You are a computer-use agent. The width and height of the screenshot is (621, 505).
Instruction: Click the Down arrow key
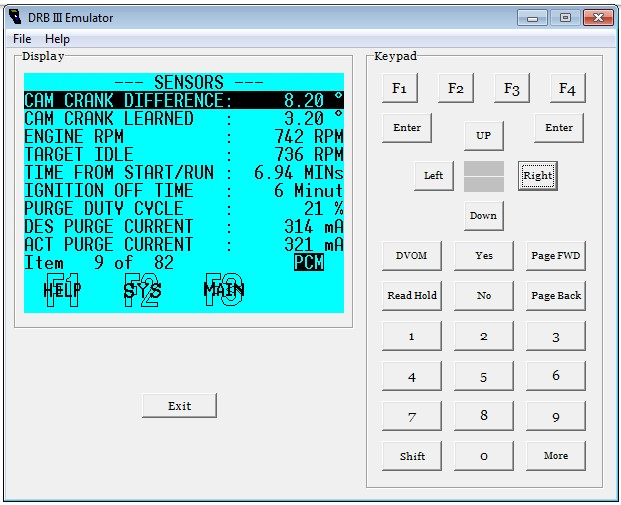click(483, 215)
